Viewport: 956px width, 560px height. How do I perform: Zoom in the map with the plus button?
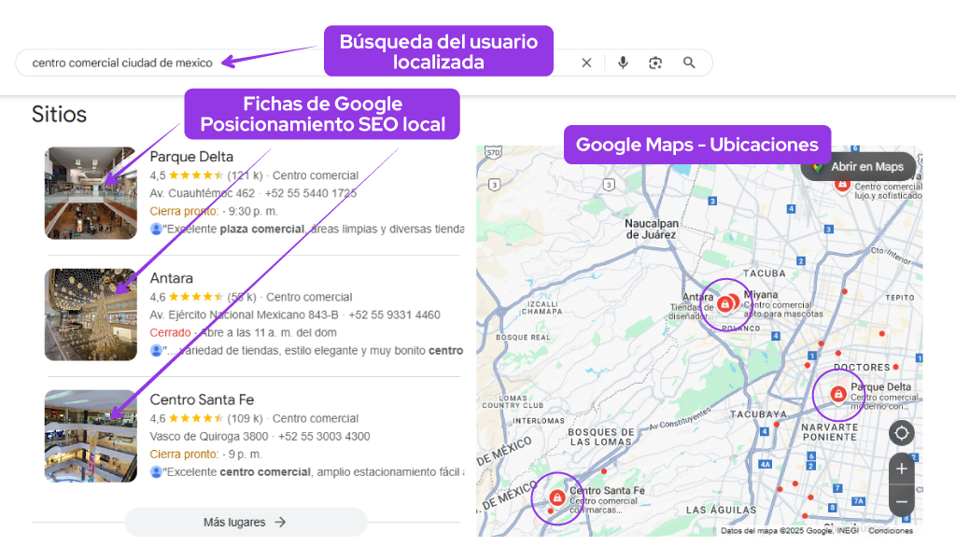pos(902,469)
